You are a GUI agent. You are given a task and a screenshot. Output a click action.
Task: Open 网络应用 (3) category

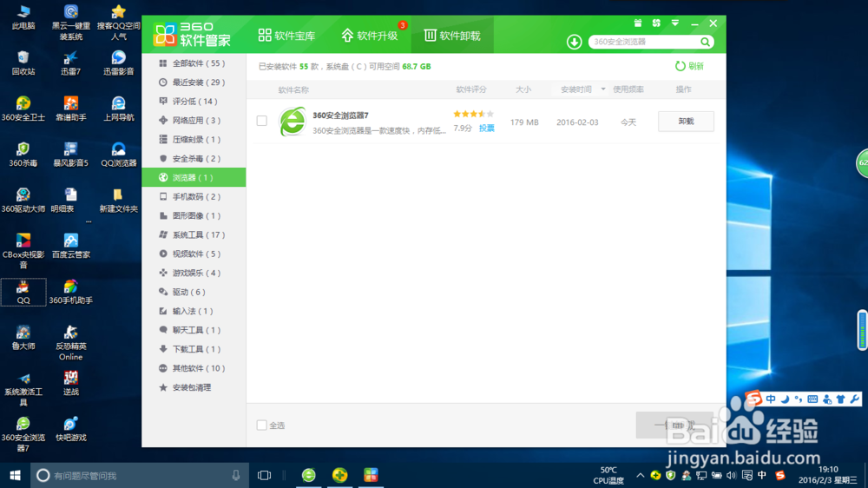coord(194,120)
